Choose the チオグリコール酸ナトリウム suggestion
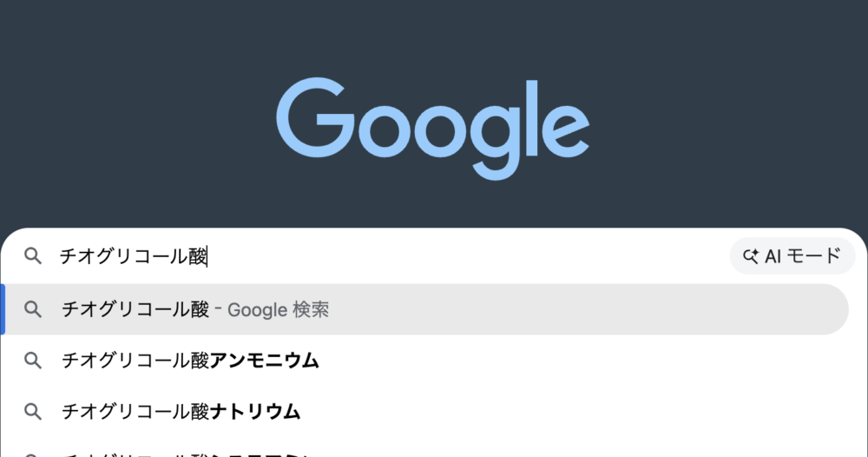868x457 pixels. point(181,411)
